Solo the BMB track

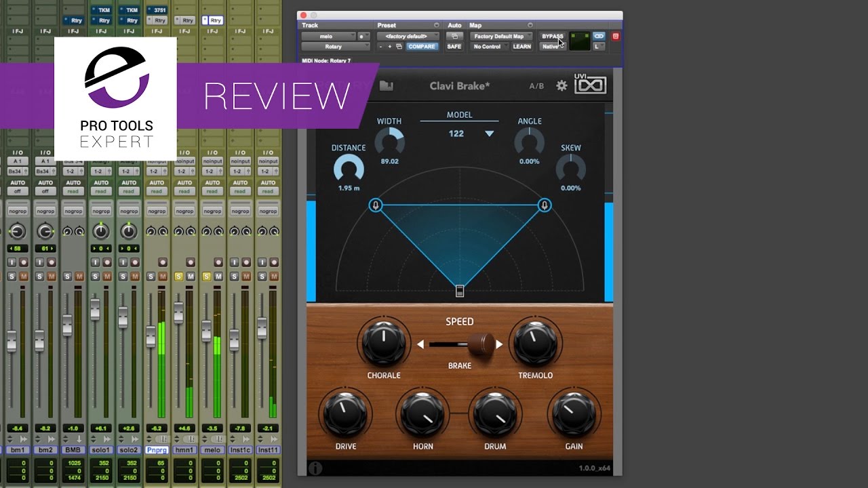point(68,277)
